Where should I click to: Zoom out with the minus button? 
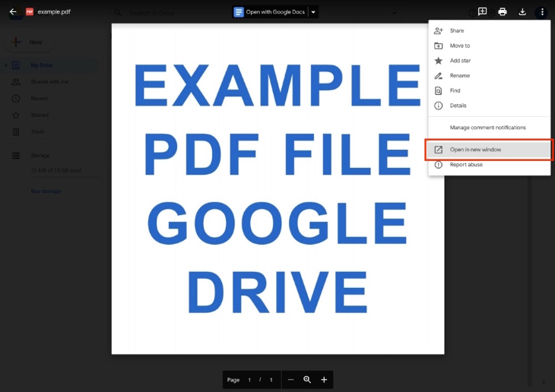290,380
